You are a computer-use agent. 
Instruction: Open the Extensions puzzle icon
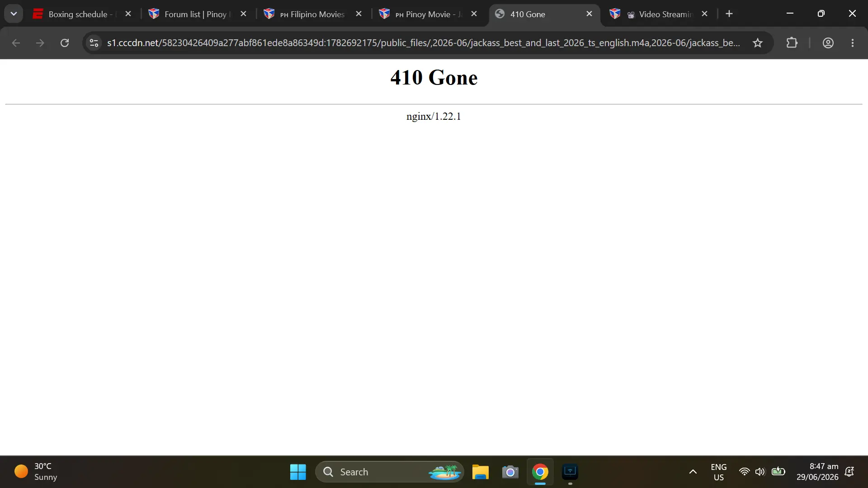792,43
